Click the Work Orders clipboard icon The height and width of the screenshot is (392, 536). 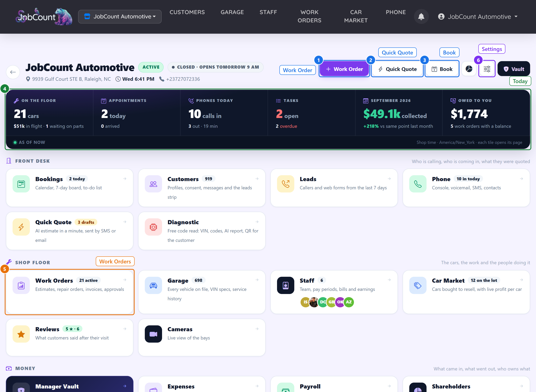click(x=21, y=285)
